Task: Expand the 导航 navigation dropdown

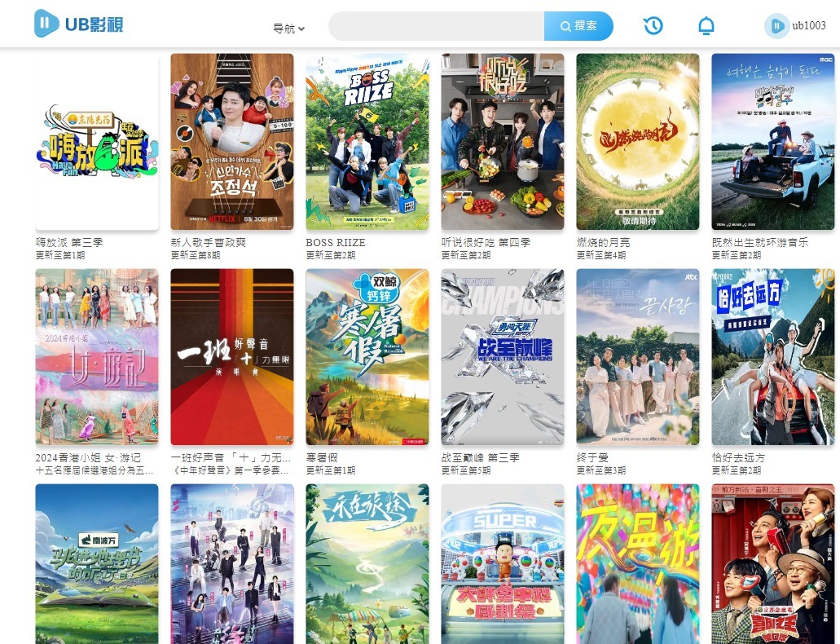Action: click(x=288, y=29)
